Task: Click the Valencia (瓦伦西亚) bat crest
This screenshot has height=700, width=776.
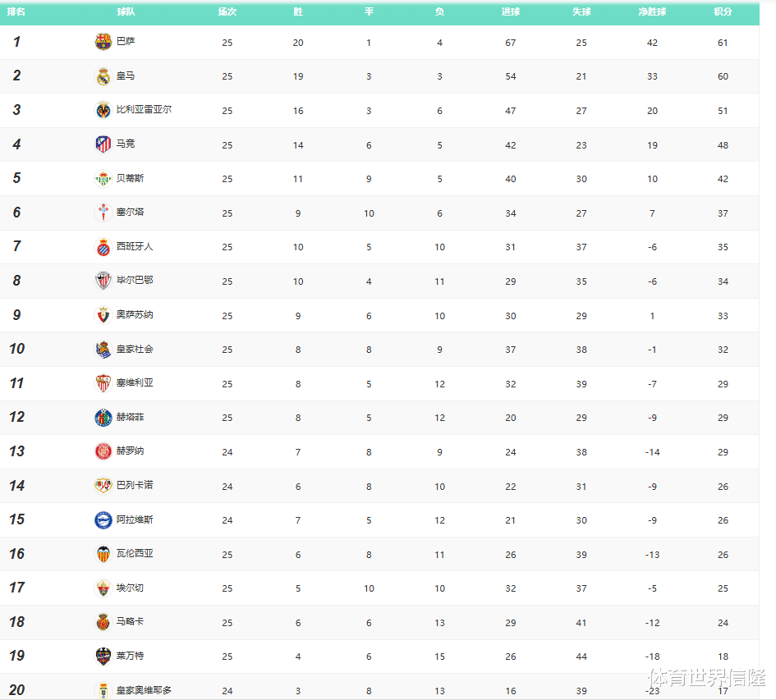Action: pyautogui.click(x=103, y=554)
